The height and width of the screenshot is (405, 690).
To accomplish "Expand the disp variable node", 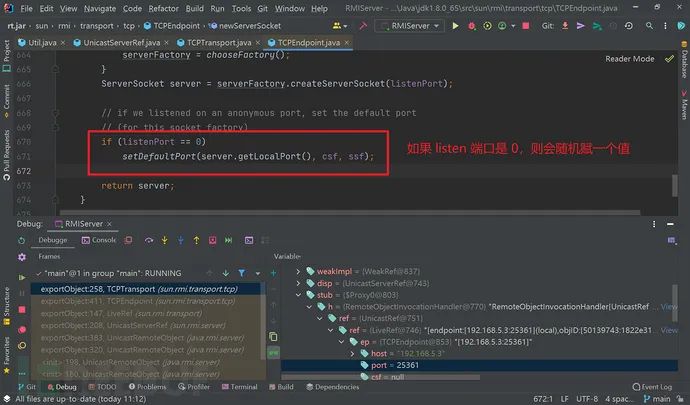I will (298, 283).
